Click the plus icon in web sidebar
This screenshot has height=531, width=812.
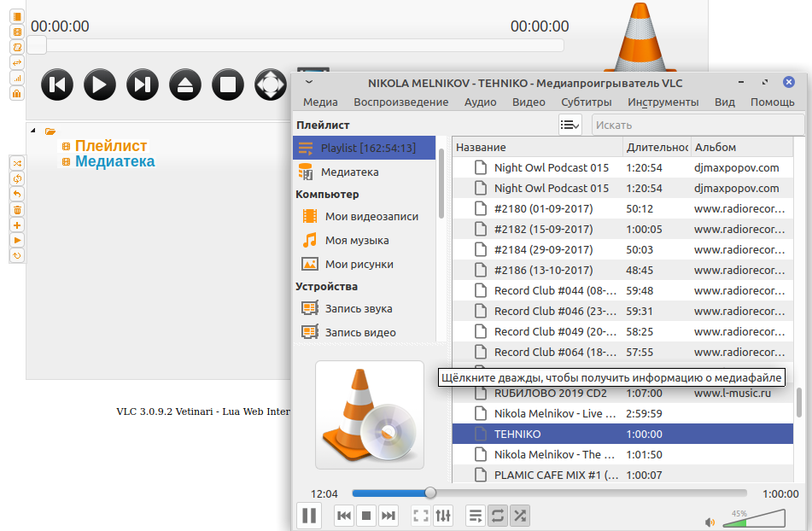coord(17,225)
